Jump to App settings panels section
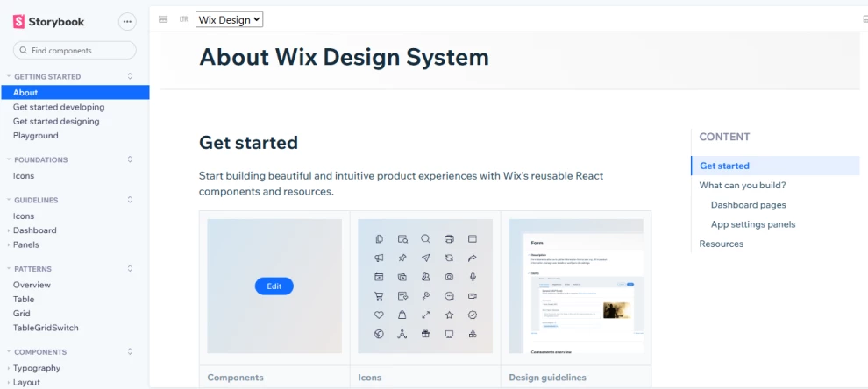The height and width of the screenshot is (389, 868). click(x=753, y=224)
